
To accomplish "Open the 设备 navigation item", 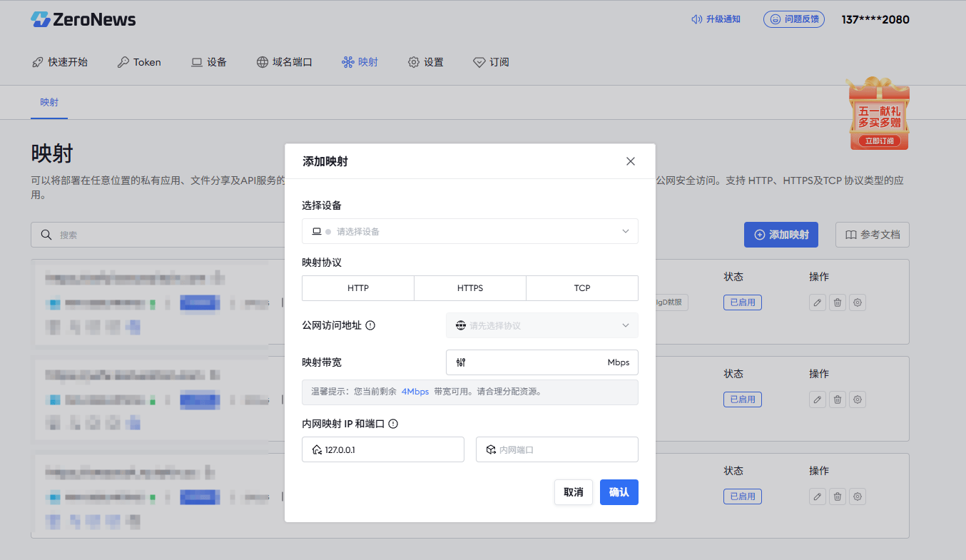I will pyautogui.click(x=209, y=62).
